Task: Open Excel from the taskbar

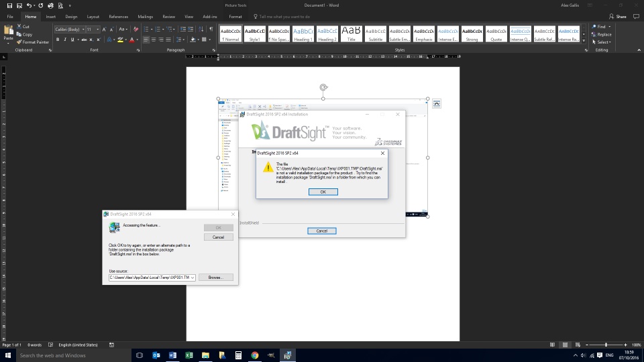Action: tap(189, 355)
